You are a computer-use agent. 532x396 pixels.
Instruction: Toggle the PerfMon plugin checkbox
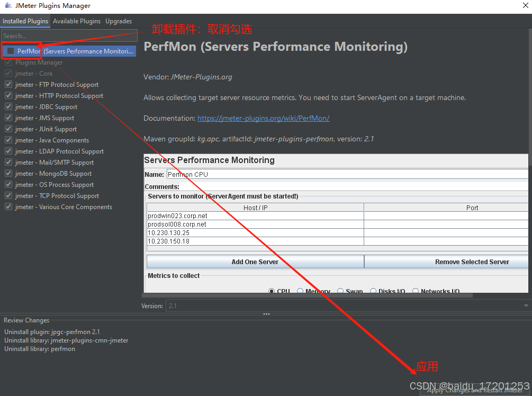coord(11,51)
